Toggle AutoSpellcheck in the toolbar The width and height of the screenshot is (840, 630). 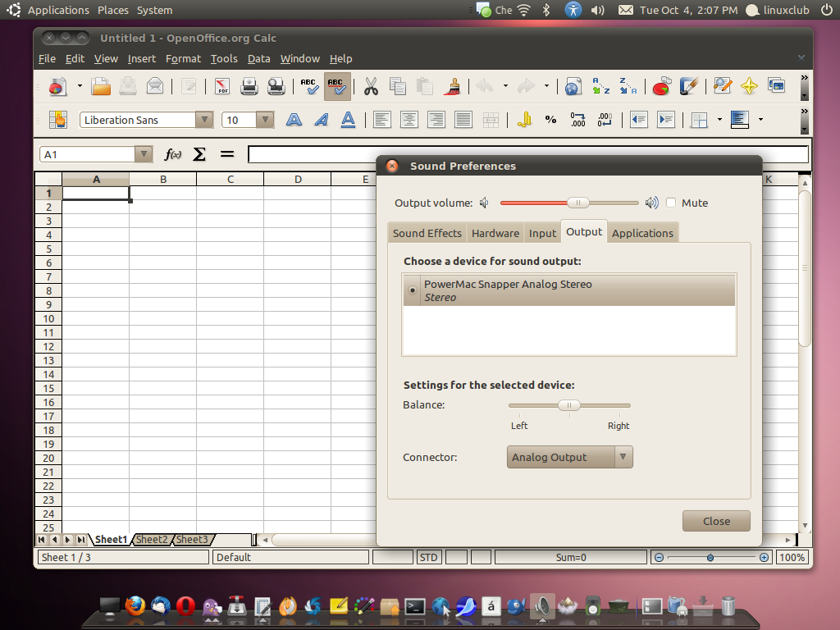(337, 86)
